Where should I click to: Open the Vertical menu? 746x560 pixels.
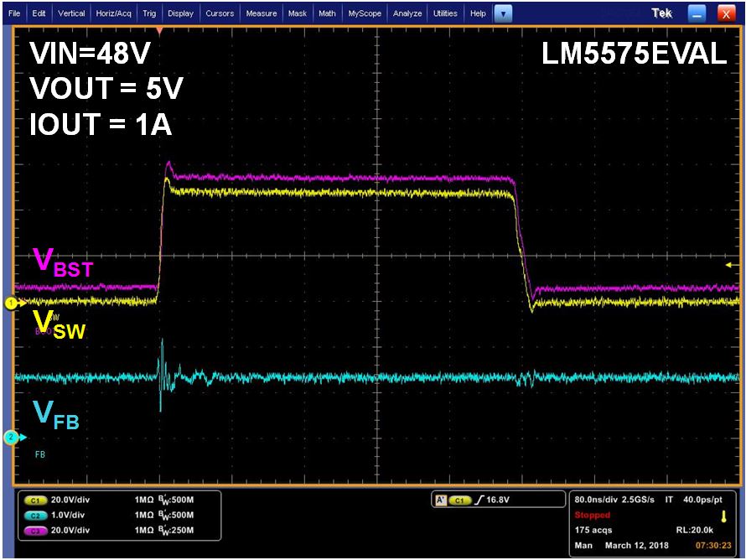tap(71, 13)
